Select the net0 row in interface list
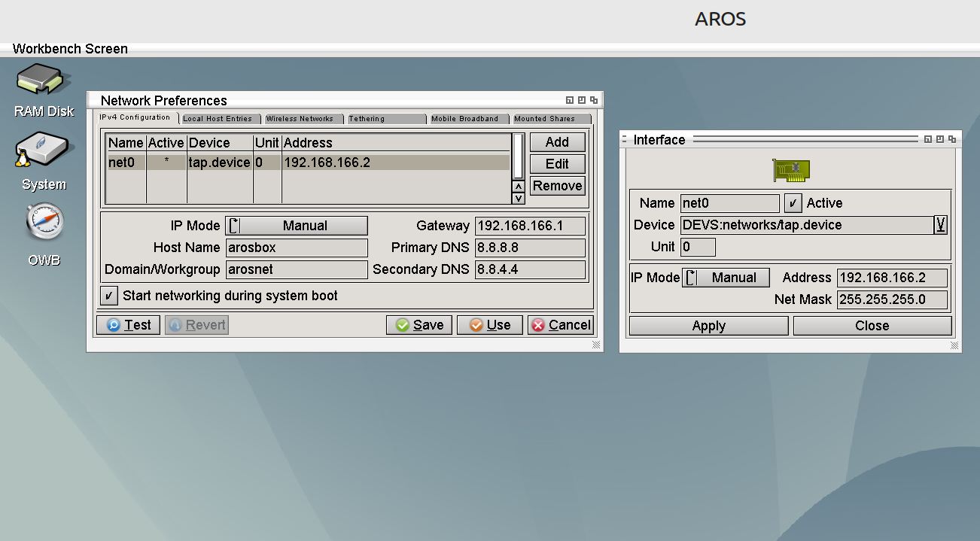This screenshot has width=980, height=541. (309, 163)
